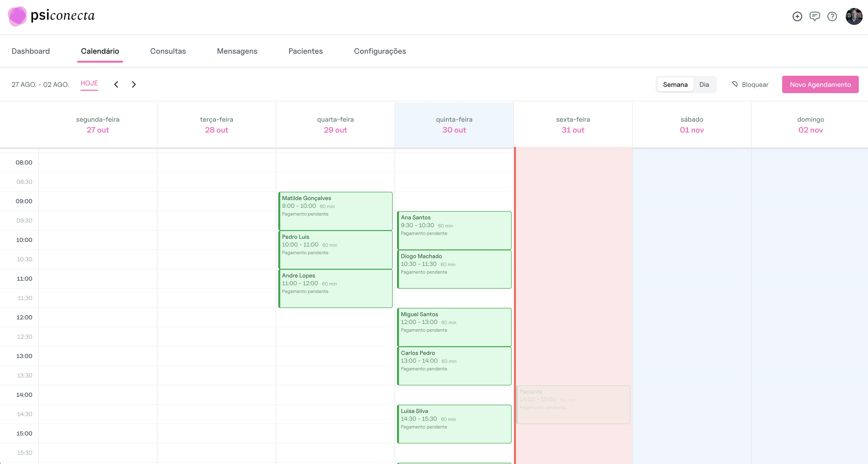Select Luisa Silva's 14:30 appointment

(x=454, y=424)
